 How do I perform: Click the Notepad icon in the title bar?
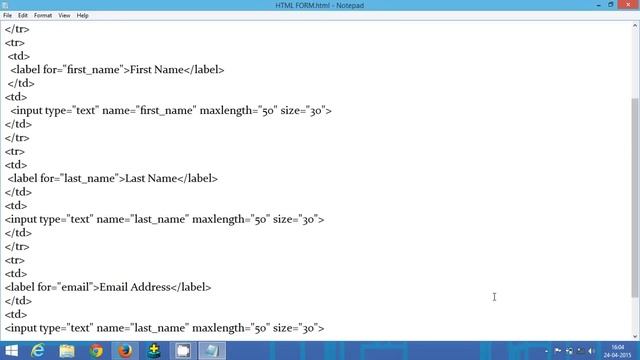(5, 5)
